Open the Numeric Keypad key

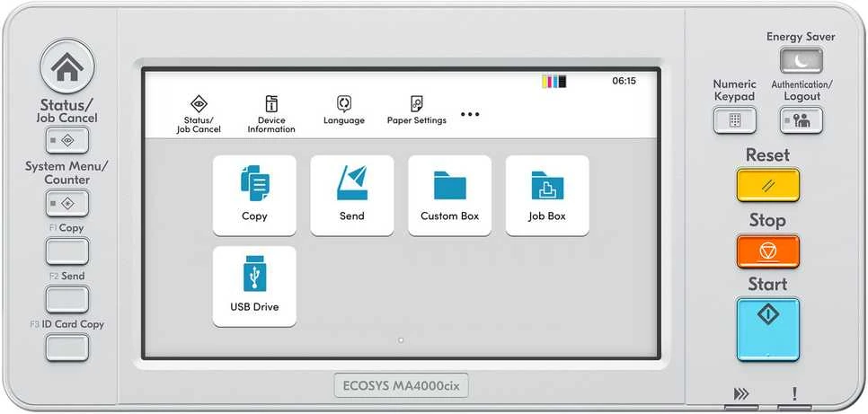735,120
